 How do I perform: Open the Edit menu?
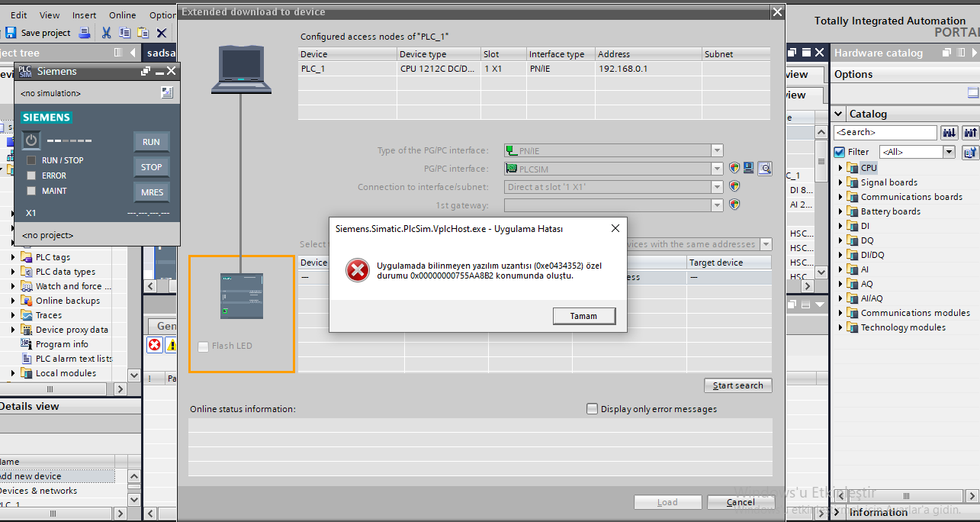pyautogui.click(x=18, y=14)
